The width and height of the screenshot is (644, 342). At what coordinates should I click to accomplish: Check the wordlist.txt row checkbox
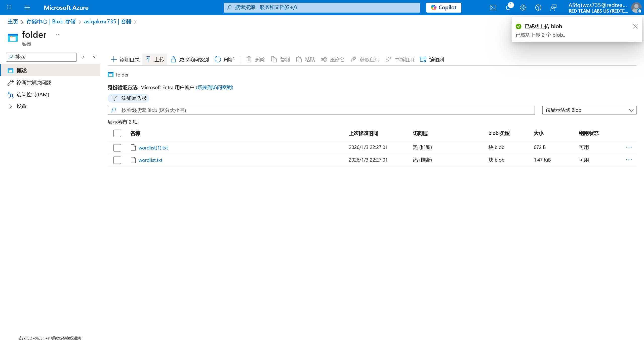(117, 160)
